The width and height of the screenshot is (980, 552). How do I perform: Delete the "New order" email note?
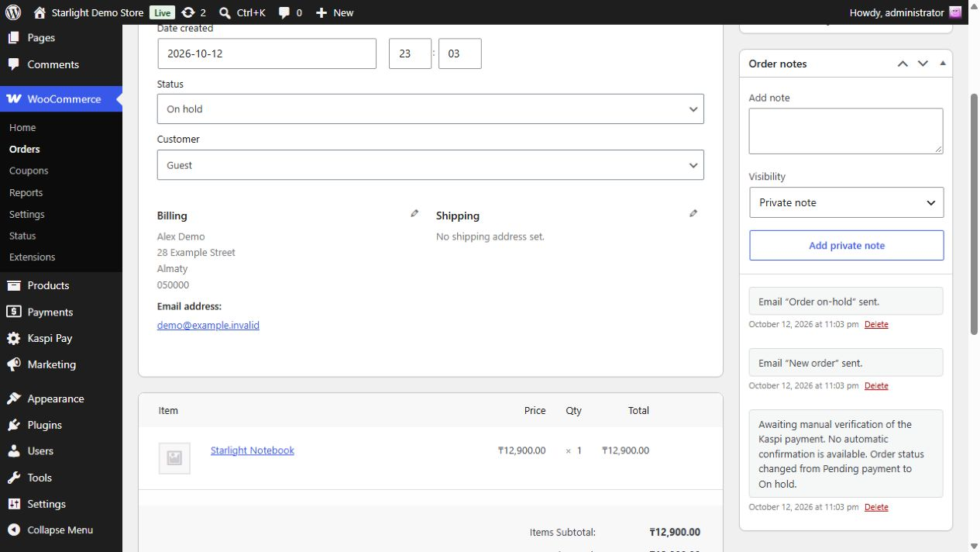(x=876, y=385)
